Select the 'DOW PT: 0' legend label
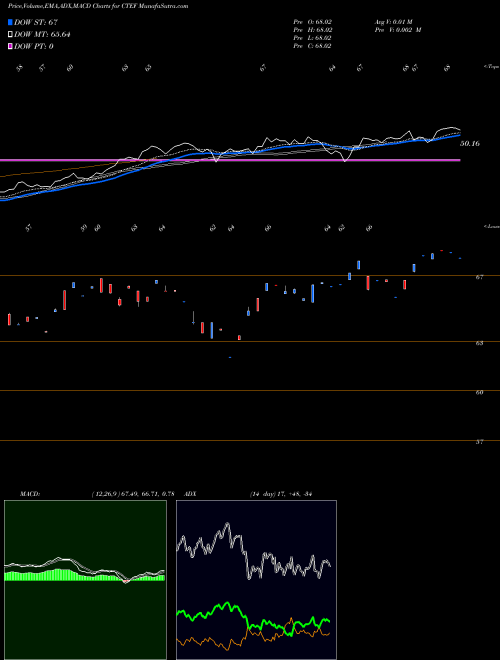 34,46
